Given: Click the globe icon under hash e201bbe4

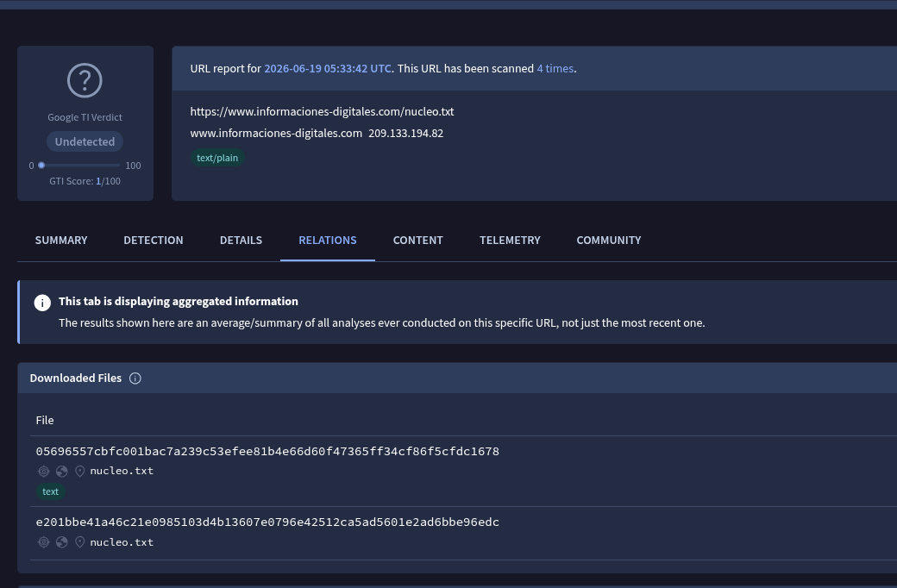Looking at the screenshot, I should click(x=62, y=542).
